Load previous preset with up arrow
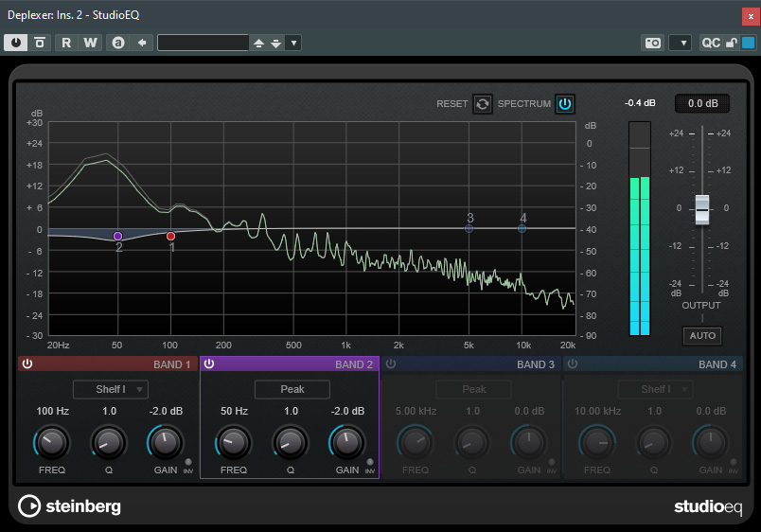 [x=258, y=44]
